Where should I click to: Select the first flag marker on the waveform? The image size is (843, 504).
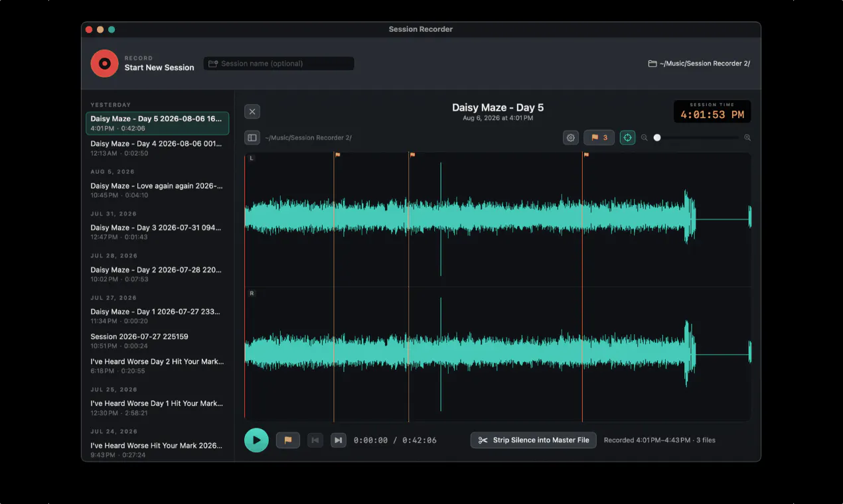tap(337, 155)
